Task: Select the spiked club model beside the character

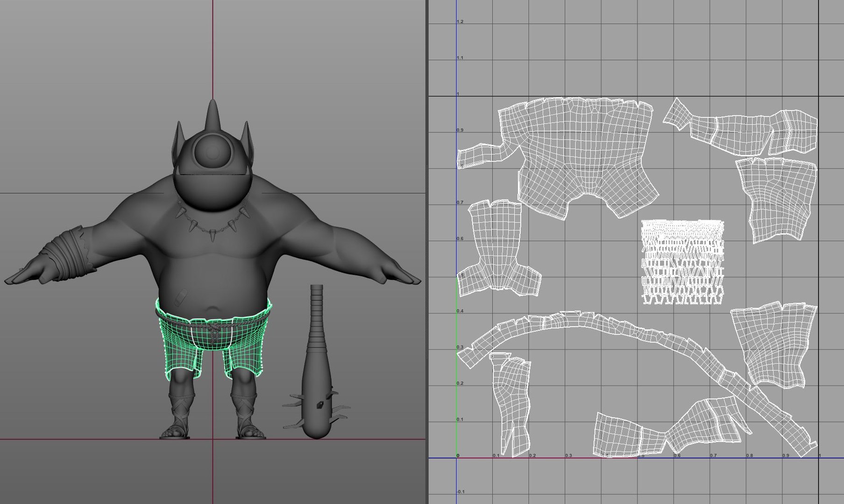Action: pyautogui.click(x=316, y=362)
